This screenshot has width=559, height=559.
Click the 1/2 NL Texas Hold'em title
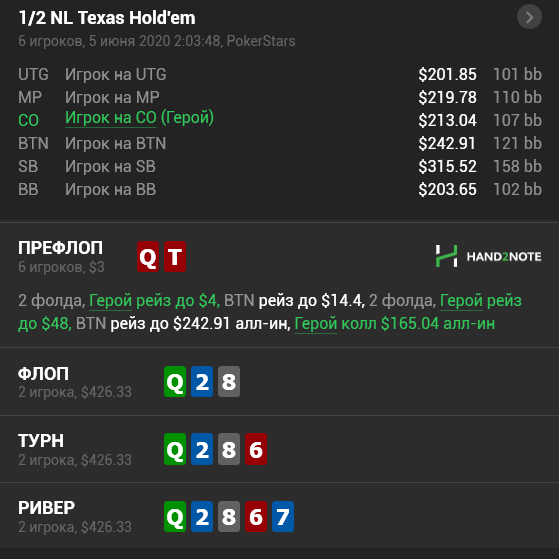(x=107, y=18)
